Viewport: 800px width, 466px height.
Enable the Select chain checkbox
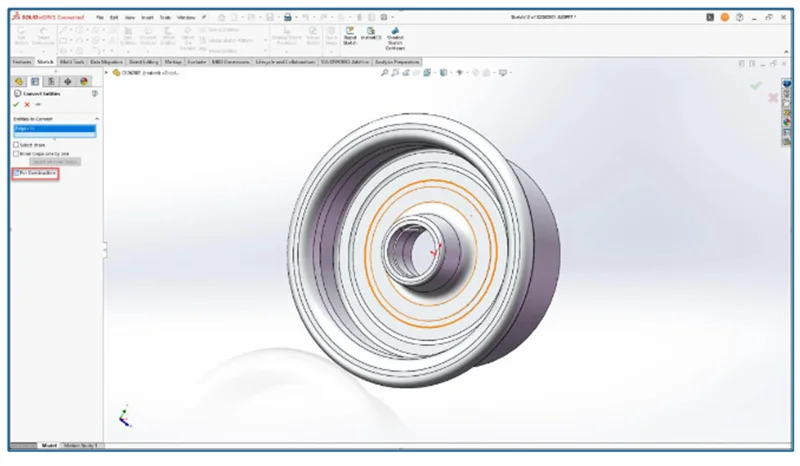click(17, 144)
